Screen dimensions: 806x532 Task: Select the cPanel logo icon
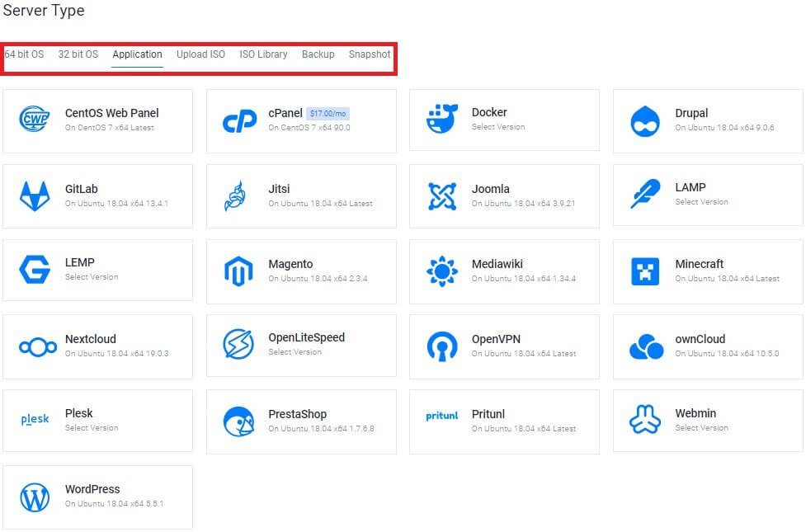tap(239, 120)
